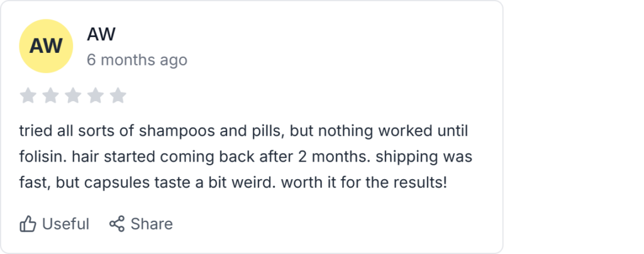
Task: Click the share network icon
Action: (117, 224)
